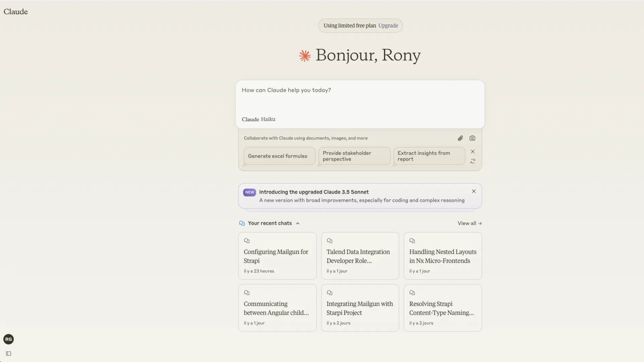644x362 pixels.
Task: Refresh the suggested prompts with the reload icon
Action: 473,161
